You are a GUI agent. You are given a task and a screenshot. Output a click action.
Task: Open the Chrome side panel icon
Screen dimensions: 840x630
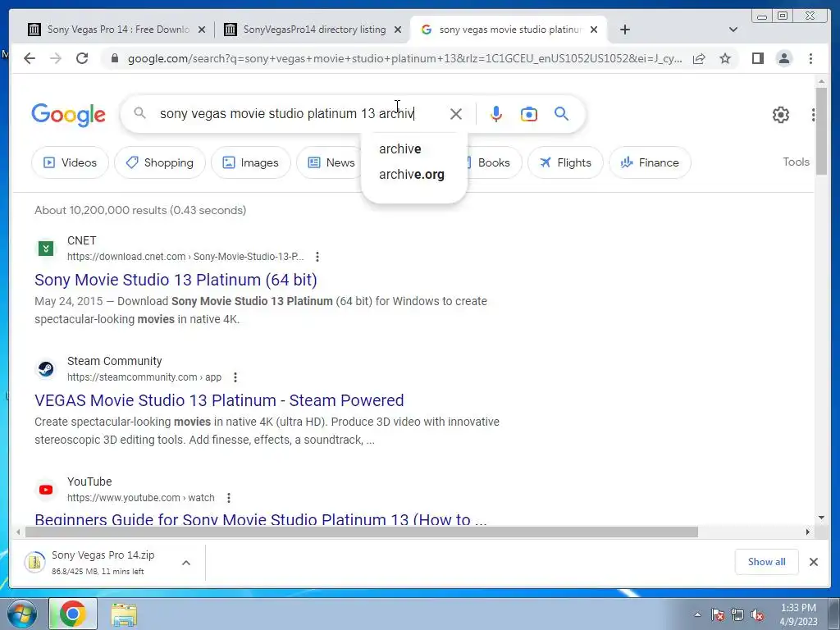click(757, 58)
